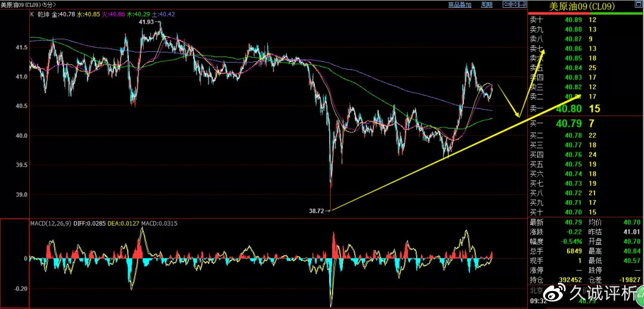This screenshot has height=309, width=644.
Task: Click the 涨跌 -0.22 change value
Action: [573, 232]
